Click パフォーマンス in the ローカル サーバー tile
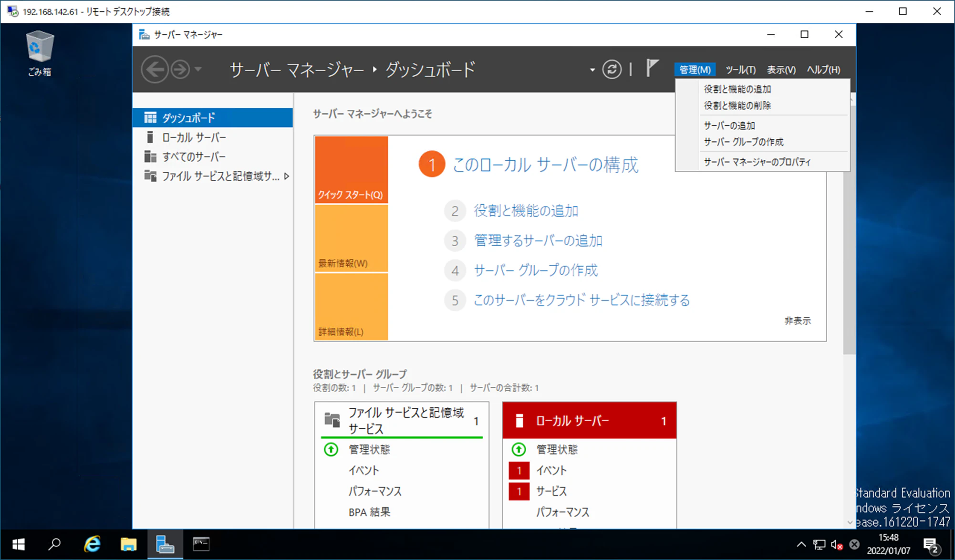 [562, 512]
